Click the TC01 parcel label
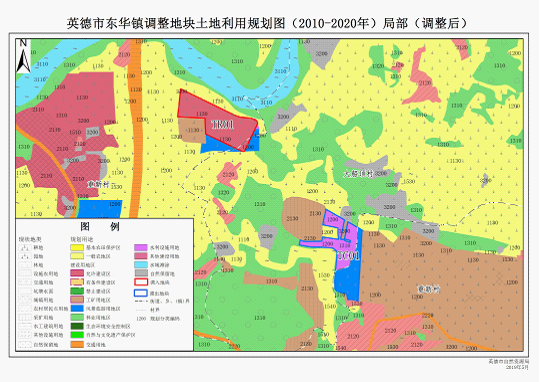 click(348, 256)
